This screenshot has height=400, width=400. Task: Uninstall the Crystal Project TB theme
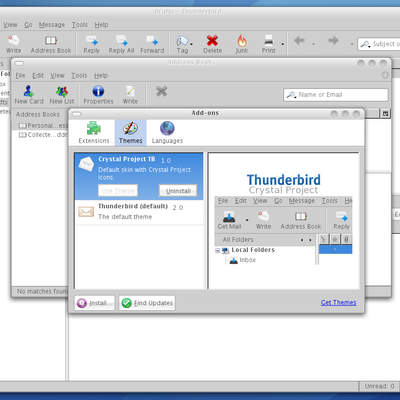(178, 191)
